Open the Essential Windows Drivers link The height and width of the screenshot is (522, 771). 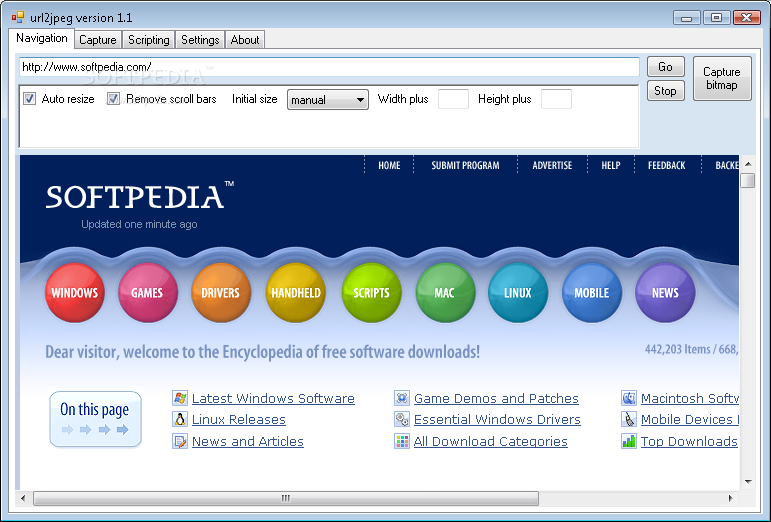pos(497,419)
